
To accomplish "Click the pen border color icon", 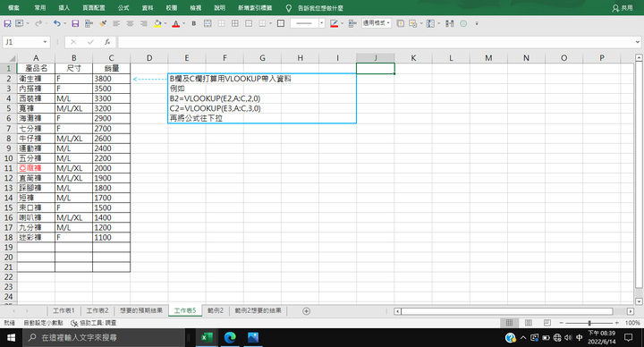I will (x=334, y=23).
